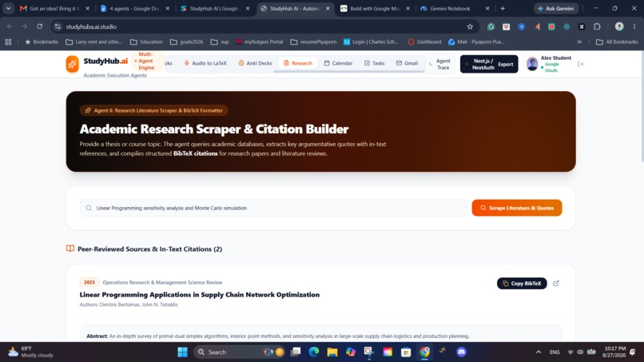Click the logout icon next to Alex Student
Viewport: 644px width, 362px height.
(x=580, y=64)
